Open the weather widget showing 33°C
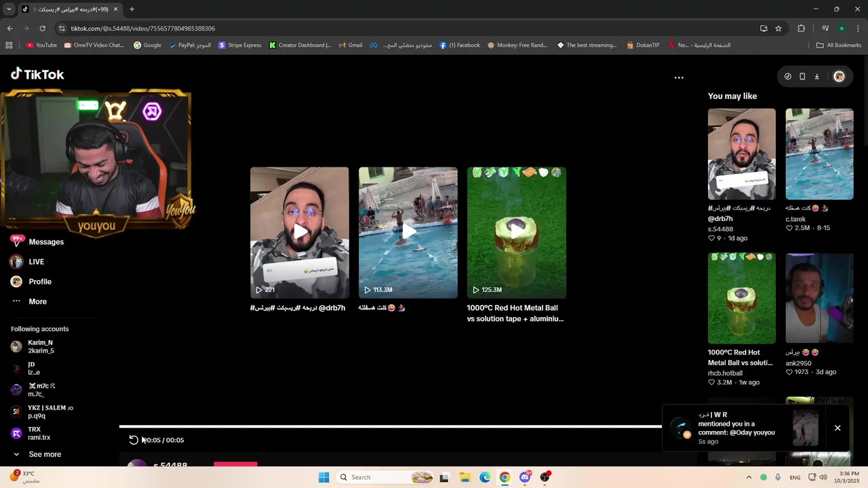This screenshot has height=488, width=868. pos(26,476)
